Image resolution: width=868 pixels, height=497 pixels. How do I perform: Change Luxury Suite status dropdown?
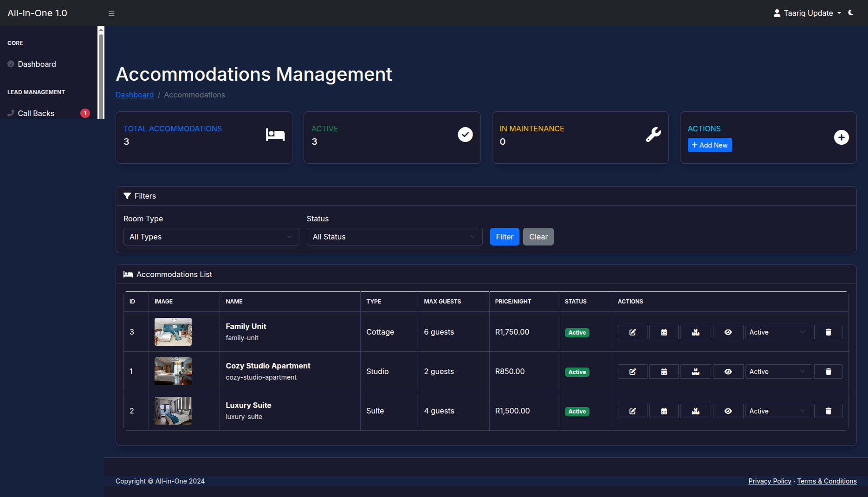[x=778, y=411]
